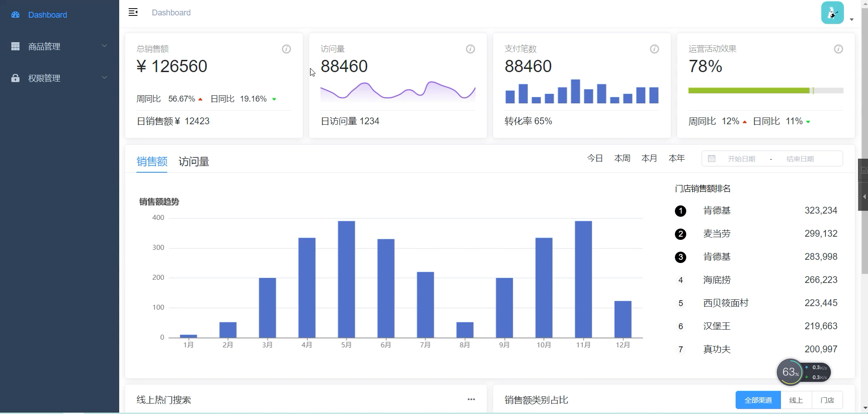The height and width of the screenshot is (414, 868).
Task: Filter by 本年
Action: (x=677, y=158)
